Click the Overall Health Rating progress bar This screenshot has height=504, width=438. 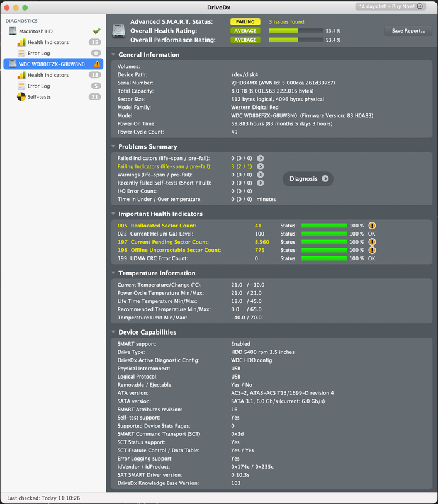pyautogui.click(x=296, y=31)
